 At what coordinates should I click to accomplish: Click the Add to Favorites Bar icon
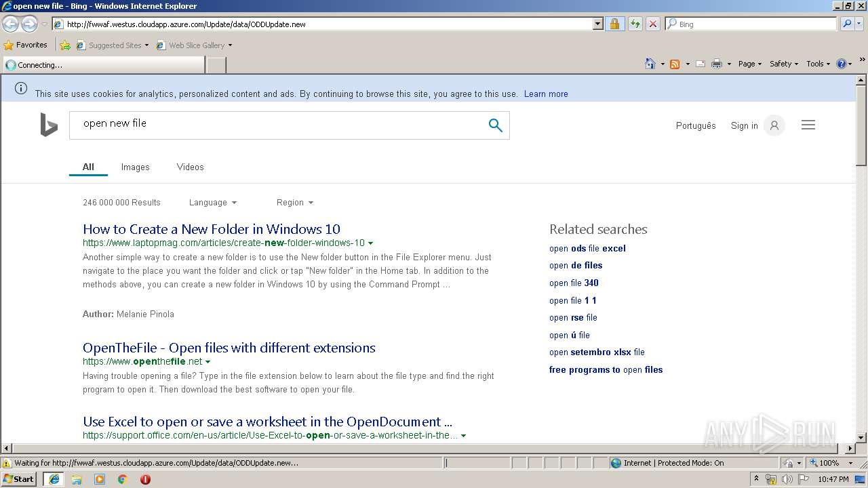(x=65, y=45)
